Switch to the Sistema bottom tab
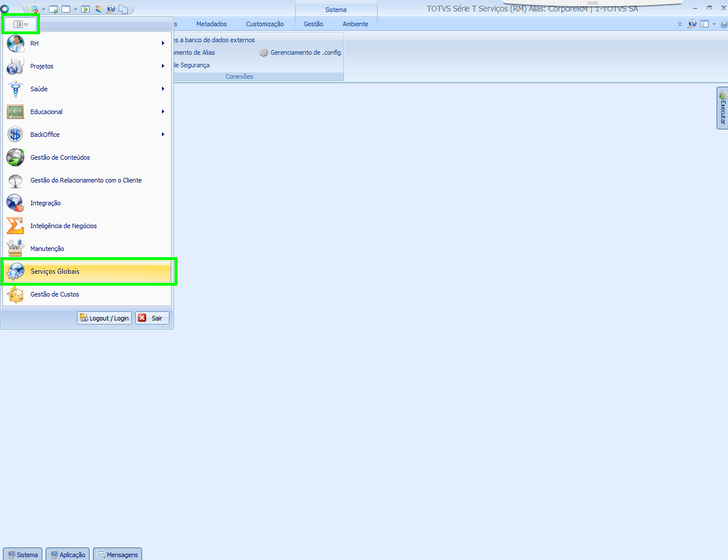 (23, 554)
